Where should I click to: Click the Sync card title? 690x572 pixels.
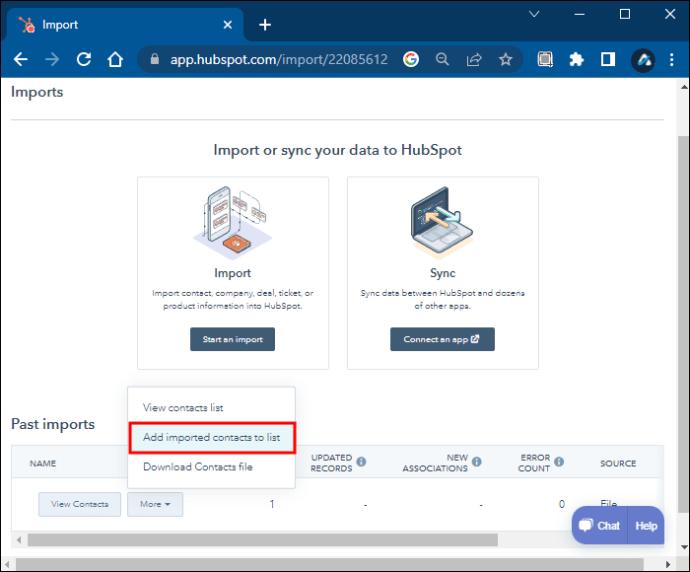point(442,273)
